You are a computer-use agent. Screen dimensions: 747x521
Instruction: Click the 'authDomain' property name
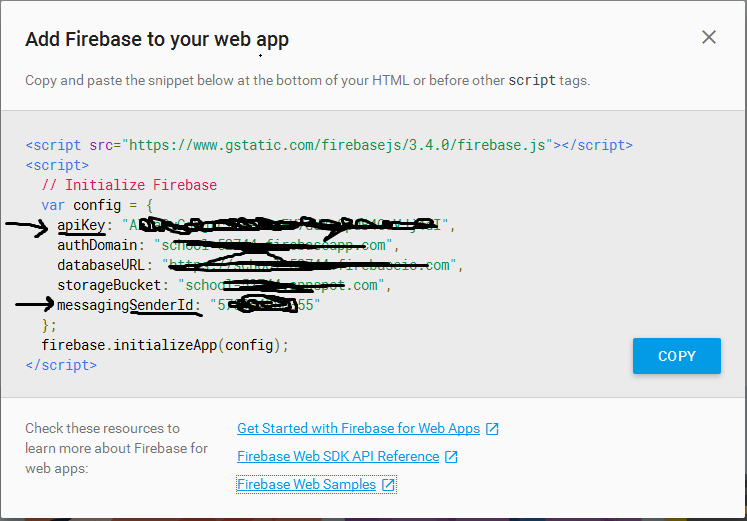click(97, 245)
